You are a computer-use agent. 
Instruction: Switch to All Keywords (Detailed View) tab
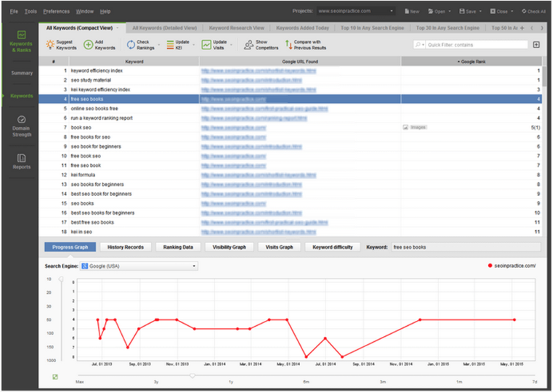[164, 28]
